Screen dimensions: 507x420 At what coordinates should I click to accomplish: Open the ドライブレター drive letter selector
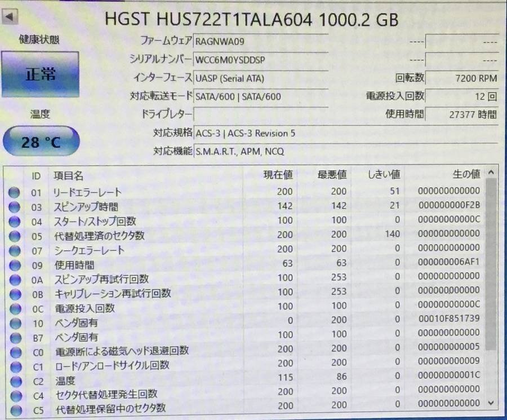coord(262,114)
